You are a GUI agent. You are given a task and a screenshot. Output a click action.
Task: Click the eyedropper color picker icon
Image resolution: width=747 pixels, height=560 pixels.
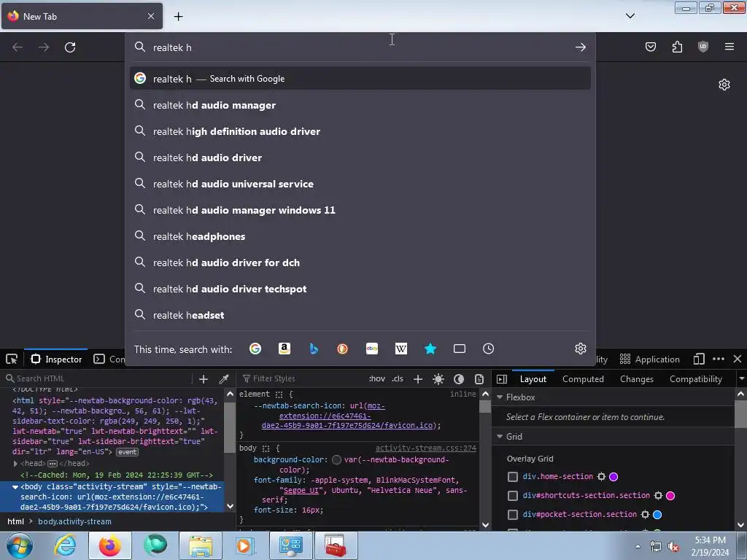(223, 379)
